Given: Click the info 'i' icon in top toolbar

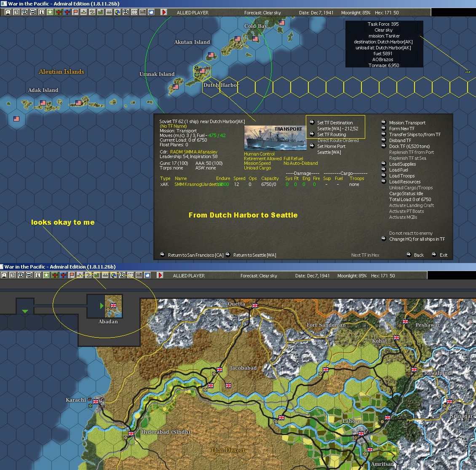Looking at the screenshot, I should [x=42, y=12].
